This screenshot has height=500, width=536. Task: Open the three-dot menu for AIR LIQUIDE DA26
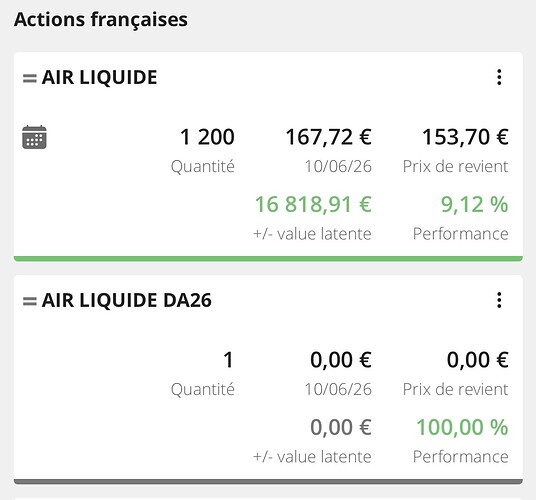[x=499, y=300]
